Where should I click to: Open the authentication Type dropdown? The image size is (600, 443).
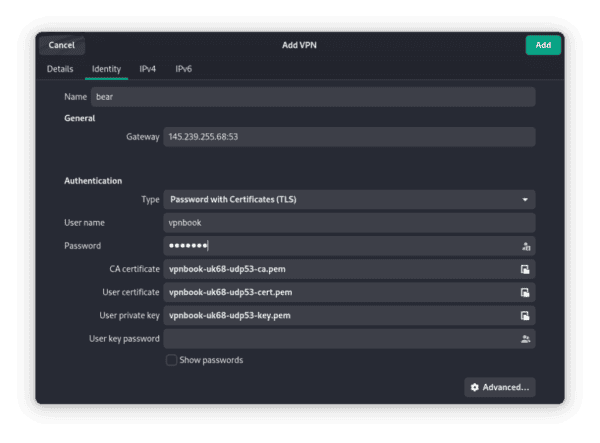coord(349,199)
